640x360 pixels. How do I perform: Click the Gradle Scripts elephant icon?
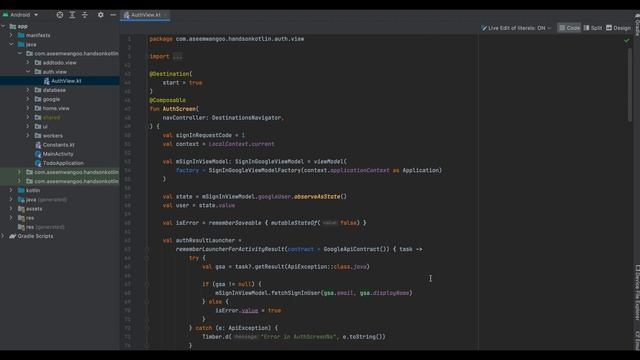(13, 236)
